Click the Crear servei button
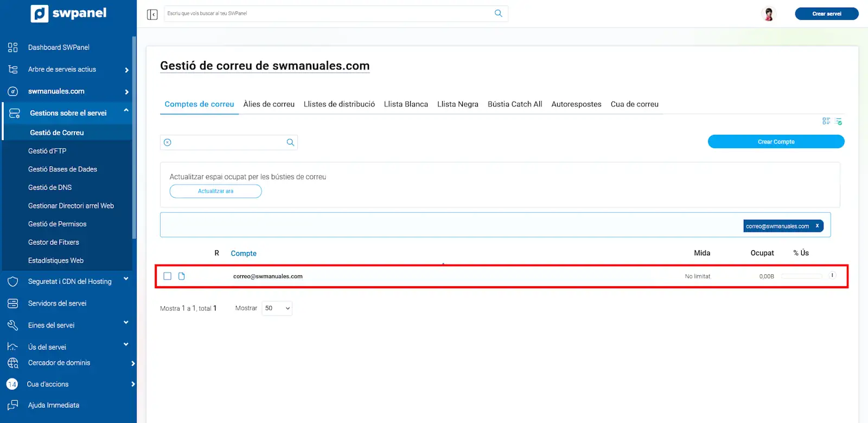Screen dimensions: 868x423 coord(827,14)
